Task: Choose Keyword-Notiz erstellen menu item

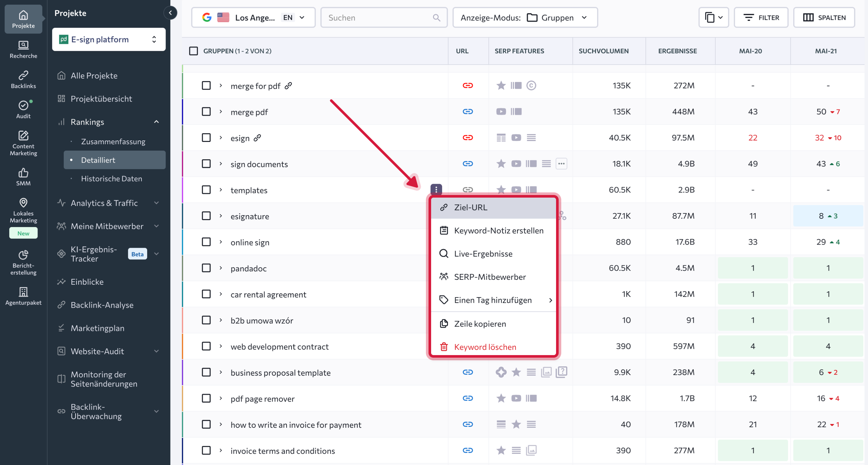Action: tap(494, 230)
